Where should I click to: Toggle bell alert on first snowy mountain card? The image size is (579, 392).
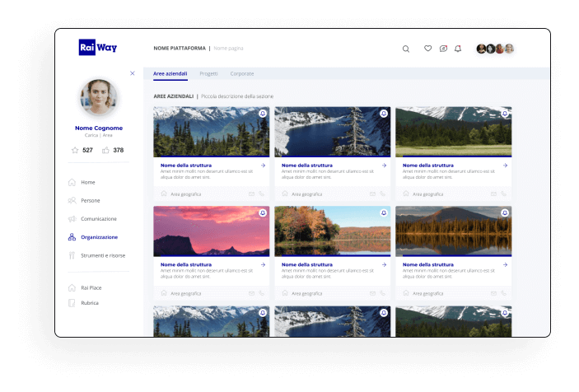pyautogui.click(x=263, y=113)
